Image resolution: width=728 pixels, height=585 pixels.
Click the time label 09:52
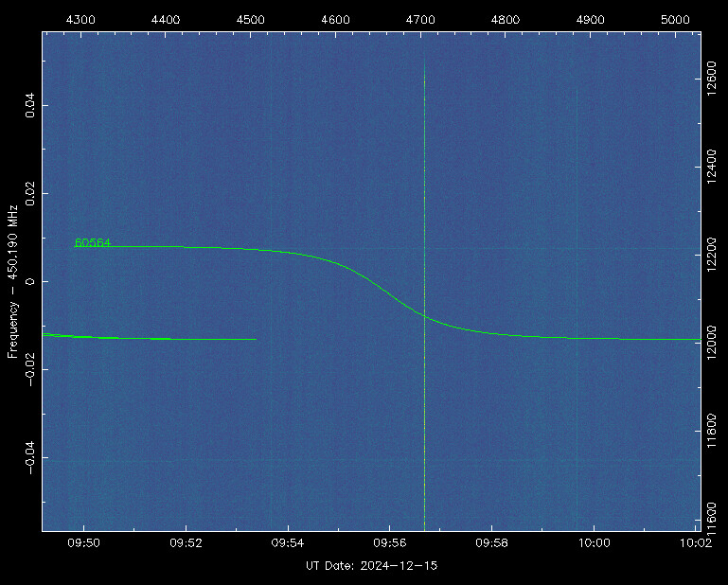pyautogui.click(x=186, y=543)
